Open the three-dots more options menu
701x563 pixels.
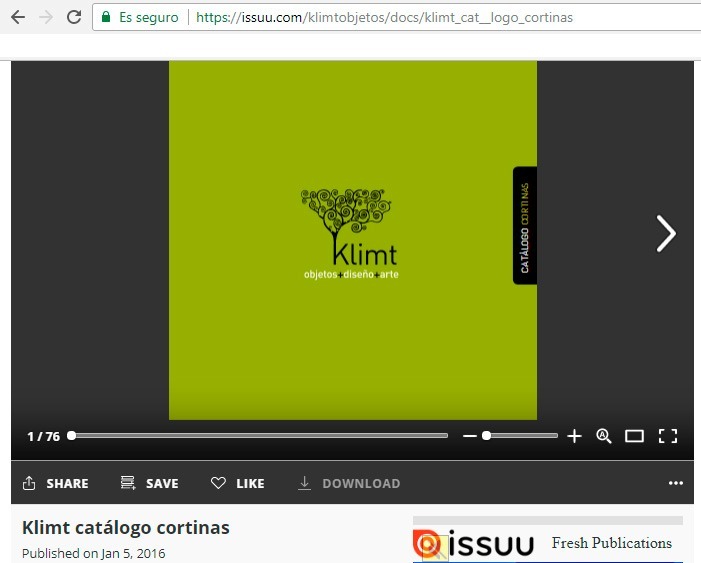pos(676,483)
